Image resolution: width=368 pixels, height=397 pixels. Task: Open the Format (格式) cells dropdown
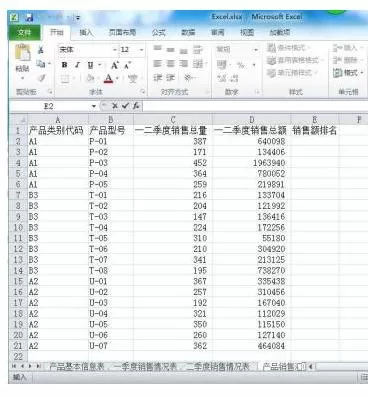[x=348, y=72]
